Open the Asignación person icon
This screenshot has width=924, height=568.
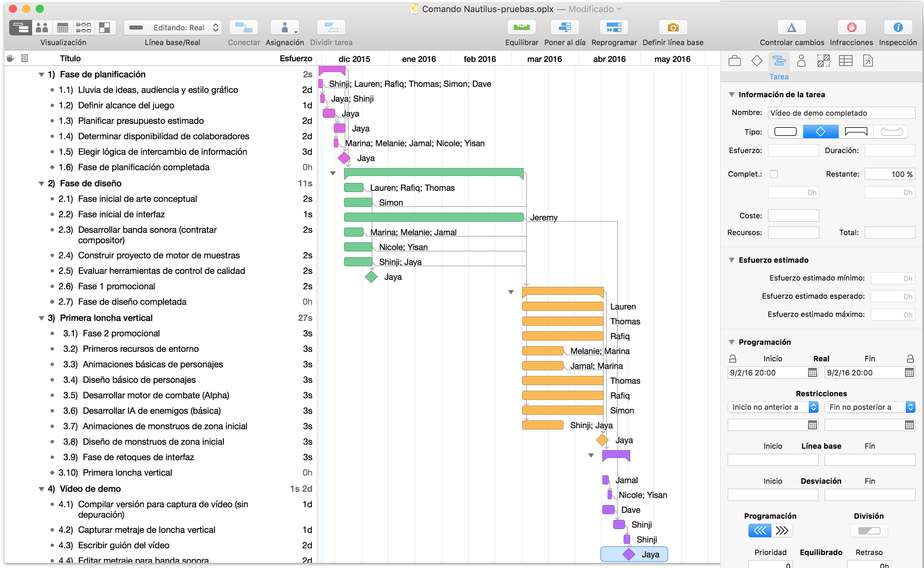coord(284,27)
